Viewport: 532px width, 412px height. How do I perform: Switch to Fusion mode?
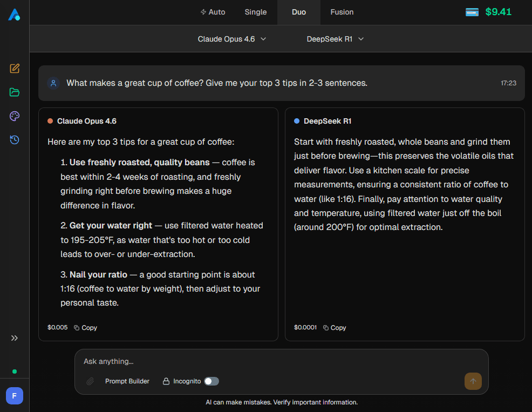coord(342,12)
